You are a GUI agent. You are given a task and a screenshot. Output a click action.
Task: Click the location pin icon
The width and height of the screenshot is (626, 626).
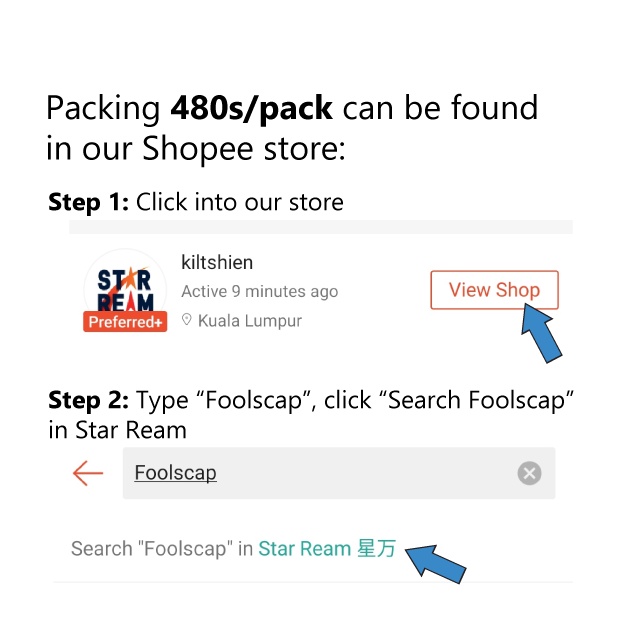pos(186,321)
